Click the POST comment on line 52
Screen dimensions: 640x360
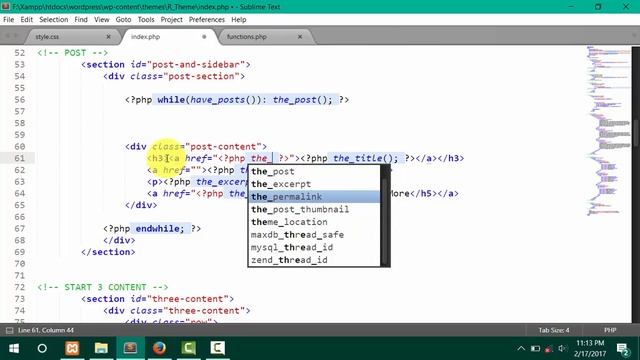72,53
